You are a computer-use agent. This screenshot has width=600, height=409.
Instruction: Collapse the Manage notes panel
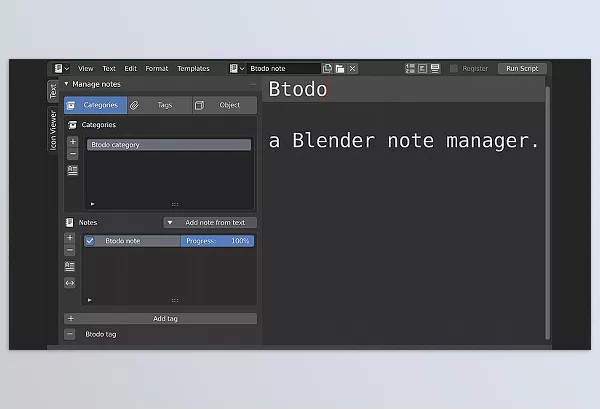[x=67, y=84]
